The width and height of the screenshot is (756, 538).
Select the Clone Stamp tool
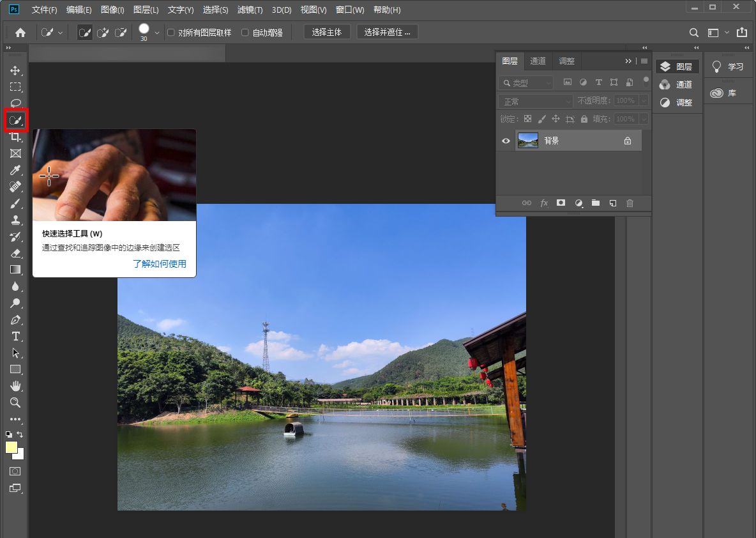(x=15, y=220)
